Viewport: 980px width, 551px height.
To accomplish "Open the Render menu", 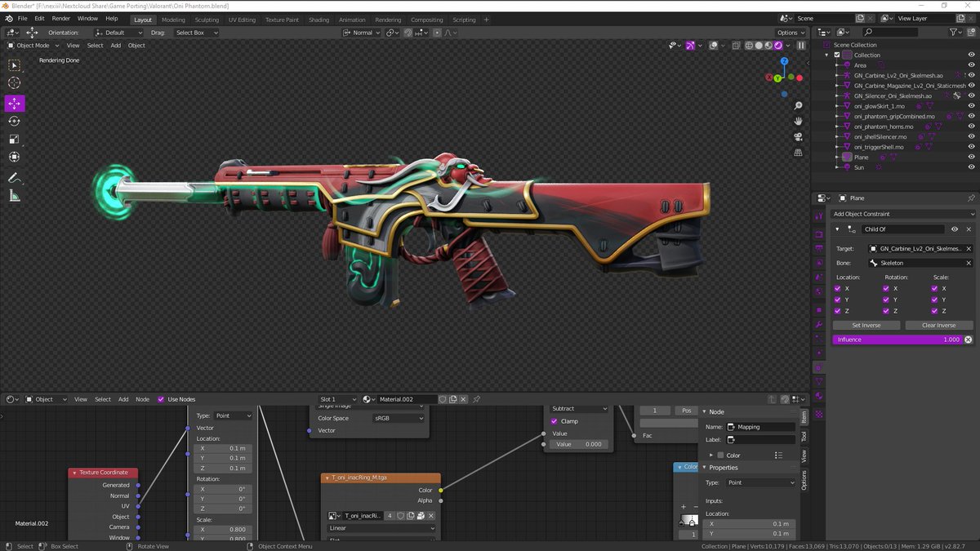I will click(x=61, y=18).
